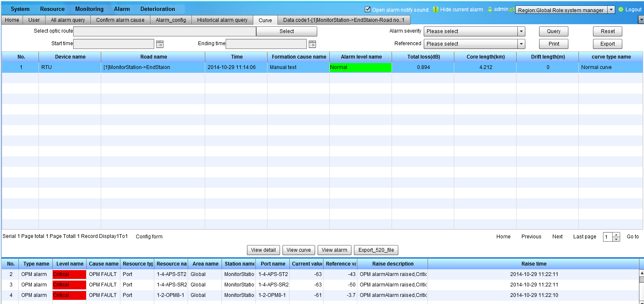Select the RTU device name cell

tap(70, 67)
